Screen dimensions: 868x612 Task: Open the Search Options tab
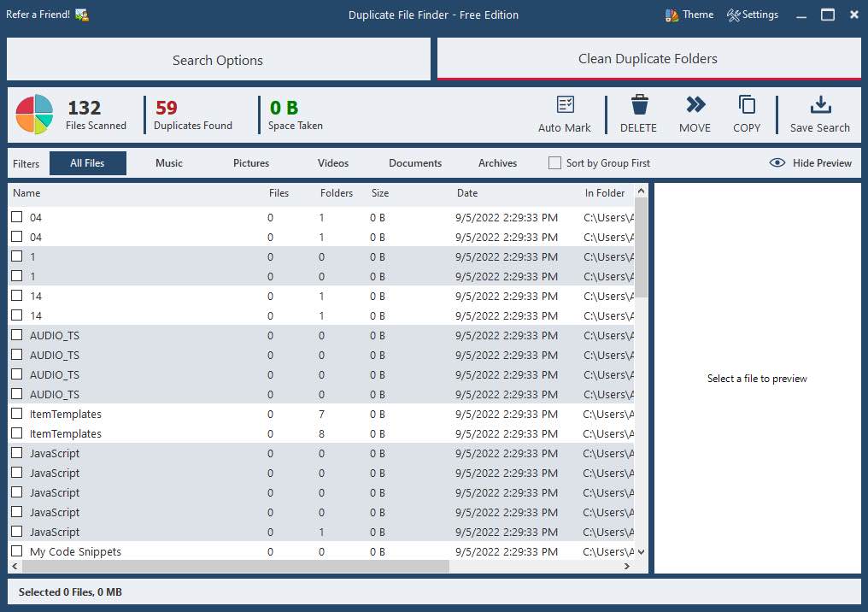(218, 59)
